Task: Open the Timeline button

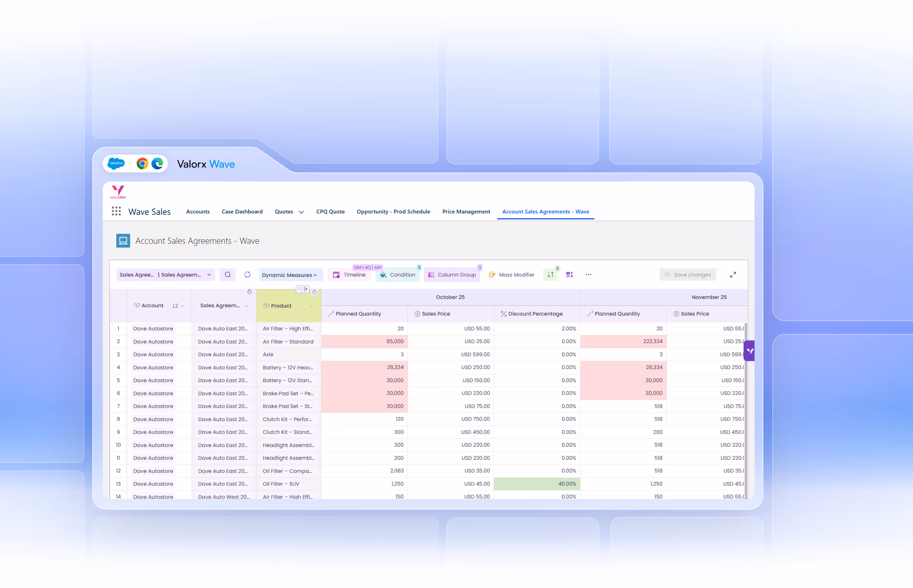Action: tap(349, 275)
